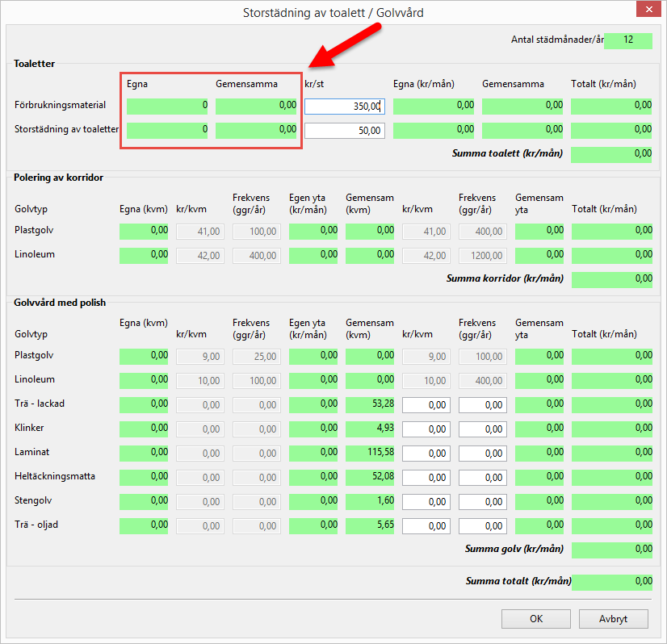This screenshot has width=667, height=644.
Task: Click the Summa toalett total field
Action: [611, 154]
